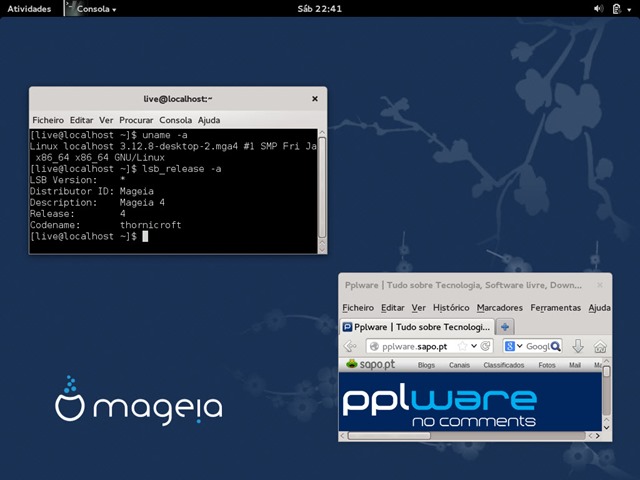This screenshot has height=480, width=640.
Task: Click the terminal's vertical scrollbar handle
Action: coord(322,188)
